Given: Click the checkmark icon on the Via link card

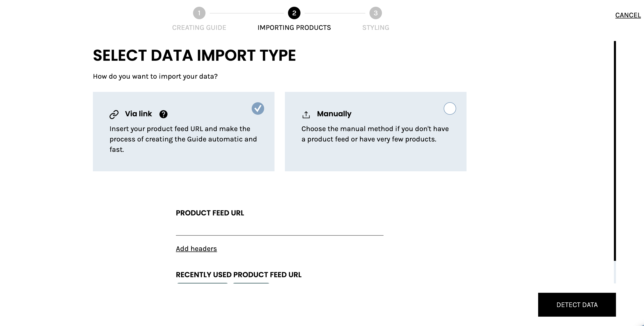Looking at the screenshot, I should click(258, 108).
